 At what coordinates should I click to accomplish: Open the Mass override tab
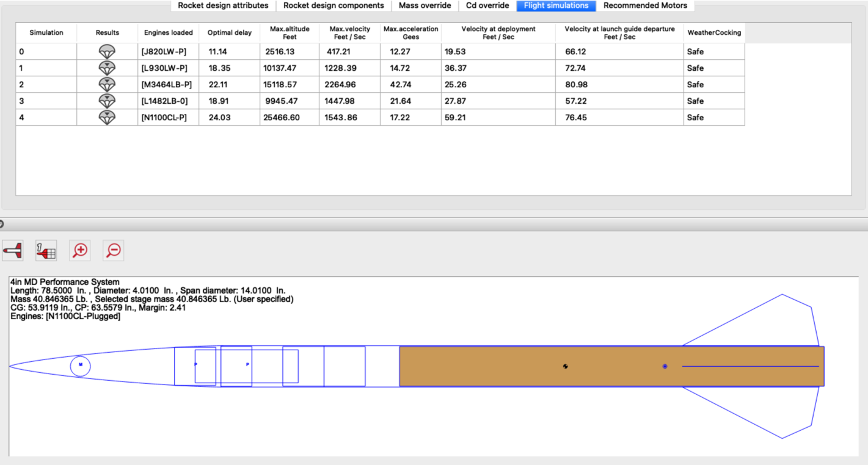click(x=425, y=5)
